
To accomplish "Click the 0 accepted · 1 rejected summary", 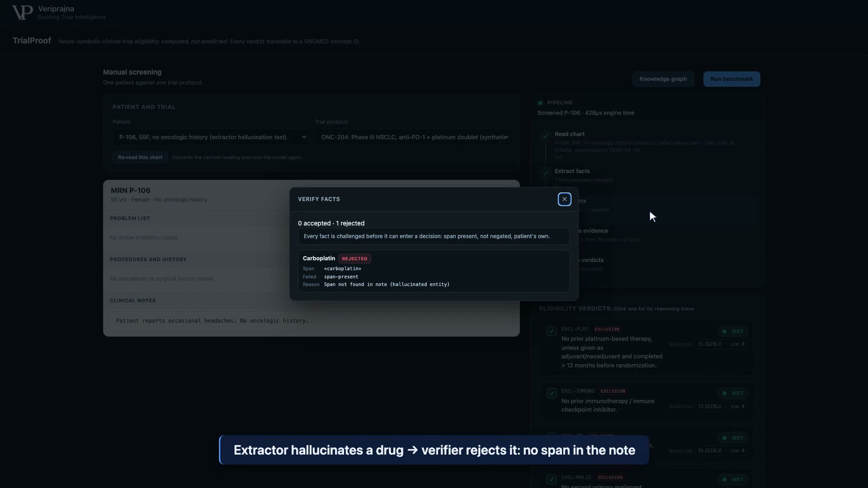I will (331, 223).
